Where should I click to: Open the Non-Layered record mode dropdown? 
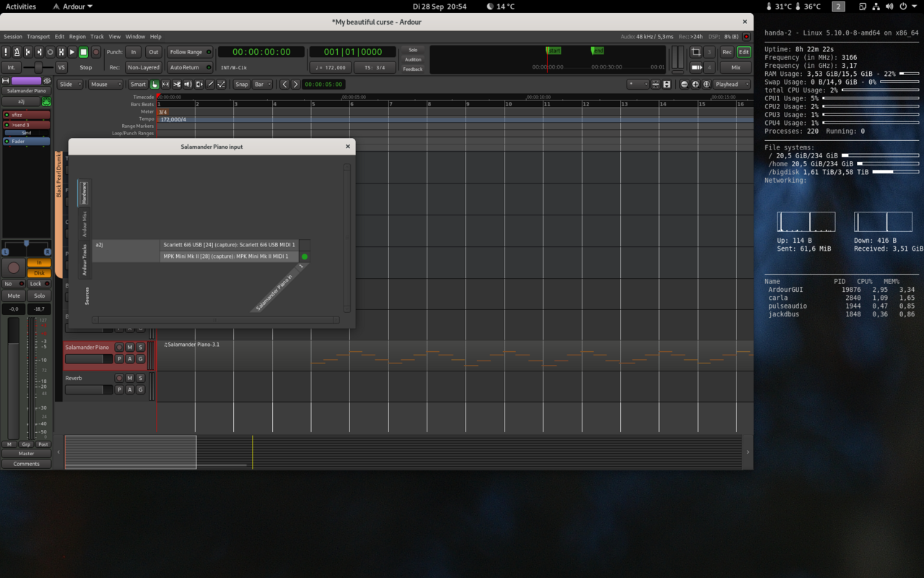click(x=143, y=67)
